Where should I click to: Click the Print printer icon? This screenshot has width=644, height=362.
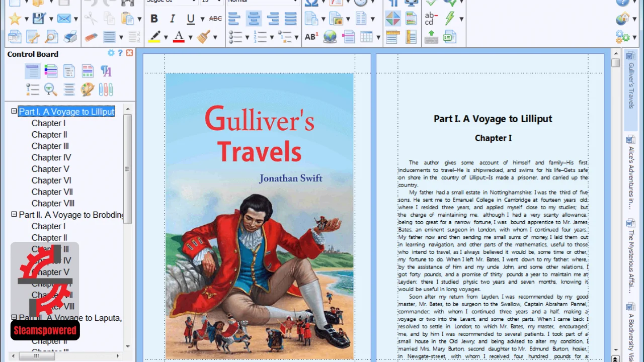[70, 37]
